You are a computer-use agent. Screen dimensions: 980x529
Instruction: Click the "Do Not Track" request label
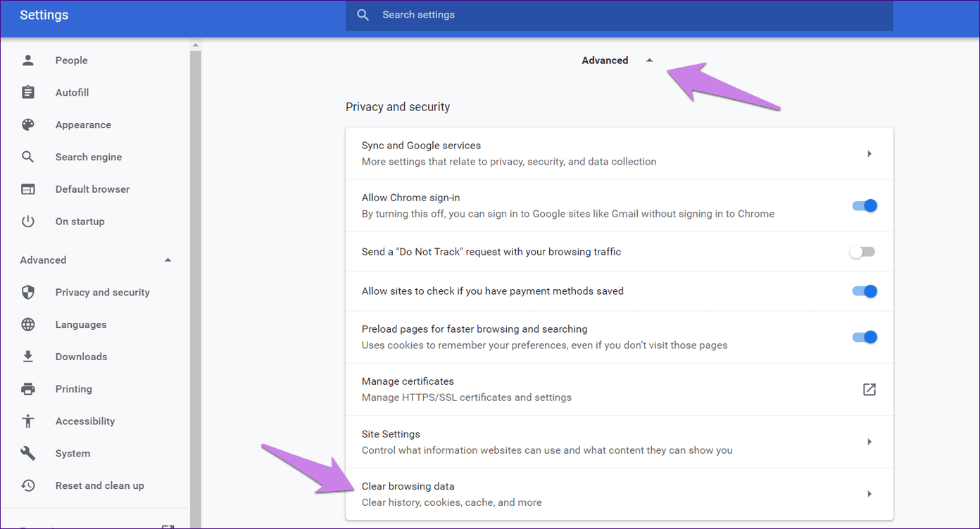coord(491,252)
